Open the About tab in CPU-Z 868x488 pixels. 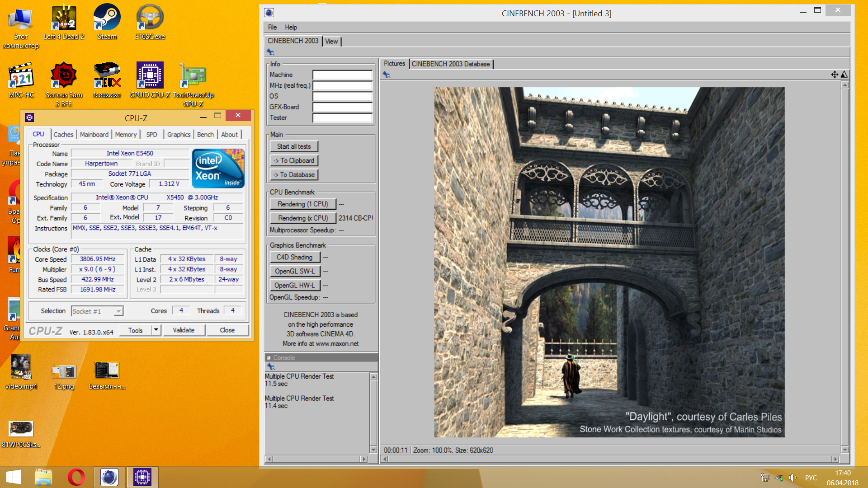coord(230,134)
